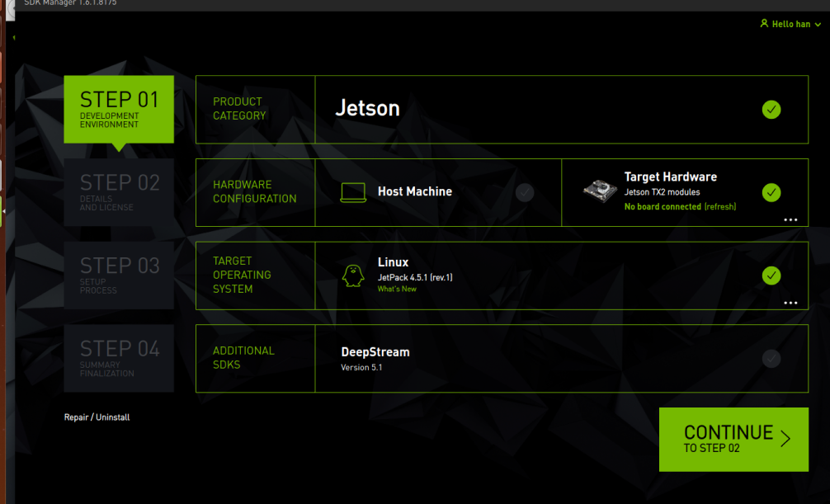
Task: Click the Version 5.1 text
Action: 361,367
